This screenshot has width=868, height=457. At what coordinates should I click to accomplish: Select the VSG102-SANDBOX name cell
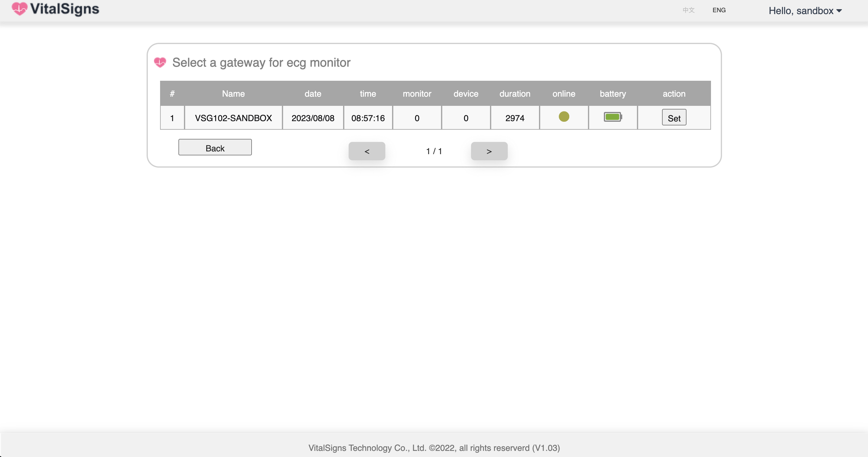coord(233,118)
